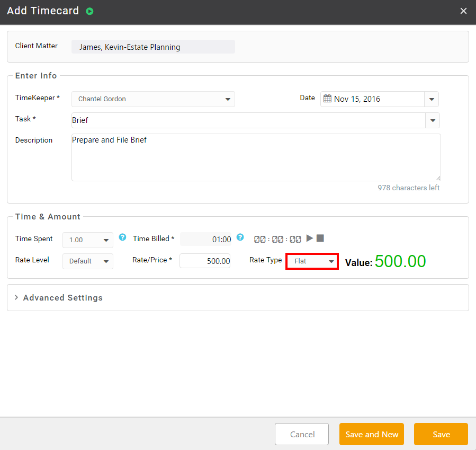Open the TimeKeeper dropdown
This screenshot has height=450, width=476.
pos(153,99)
